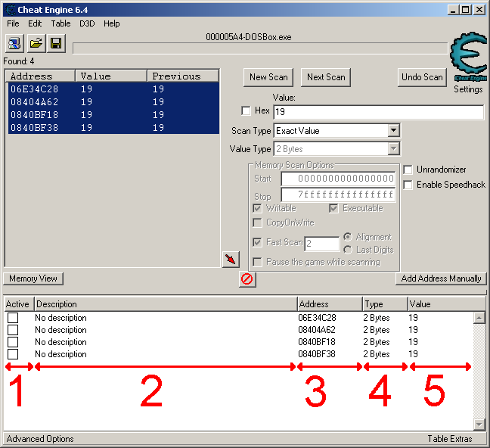Screen dimensions: 490x448
Task: Click the open folder toolbar icon
Action: point(36,43)
